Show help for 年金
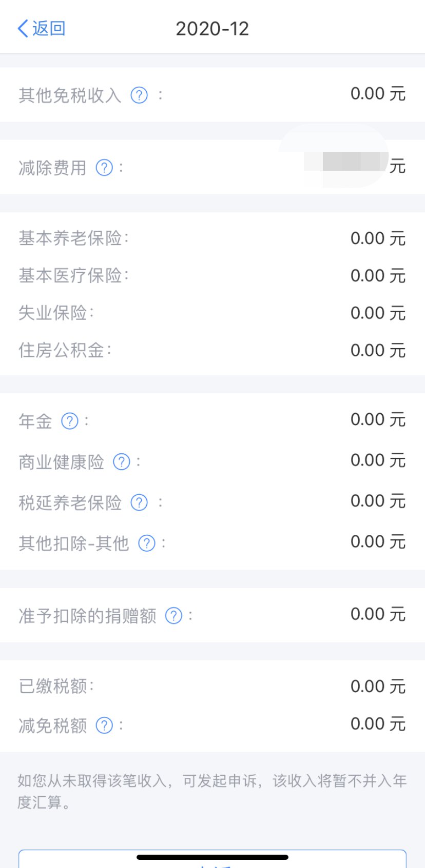 (70, 421)
